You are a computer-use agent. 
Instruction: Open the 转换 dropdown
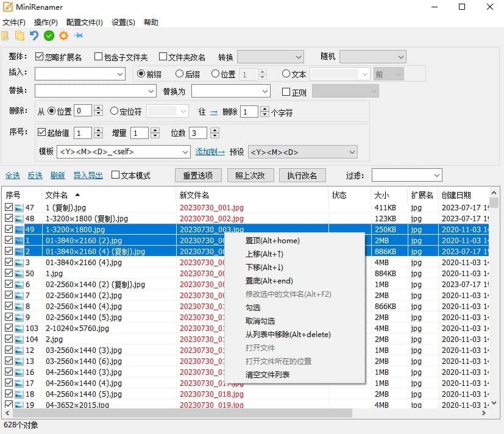[x=271, y=56]
